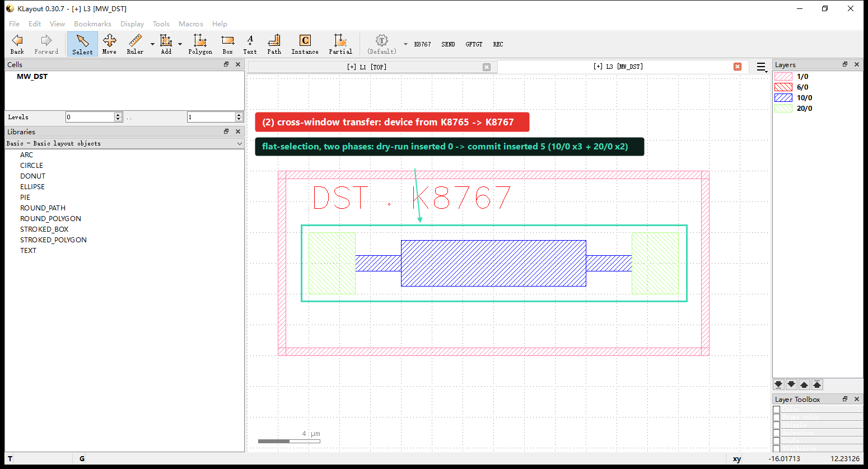Image resolution: width=868 pixels, height=469 pixels.
Task: Activate the Select tool
Action: pyautogui.click(x=82, y=44)
